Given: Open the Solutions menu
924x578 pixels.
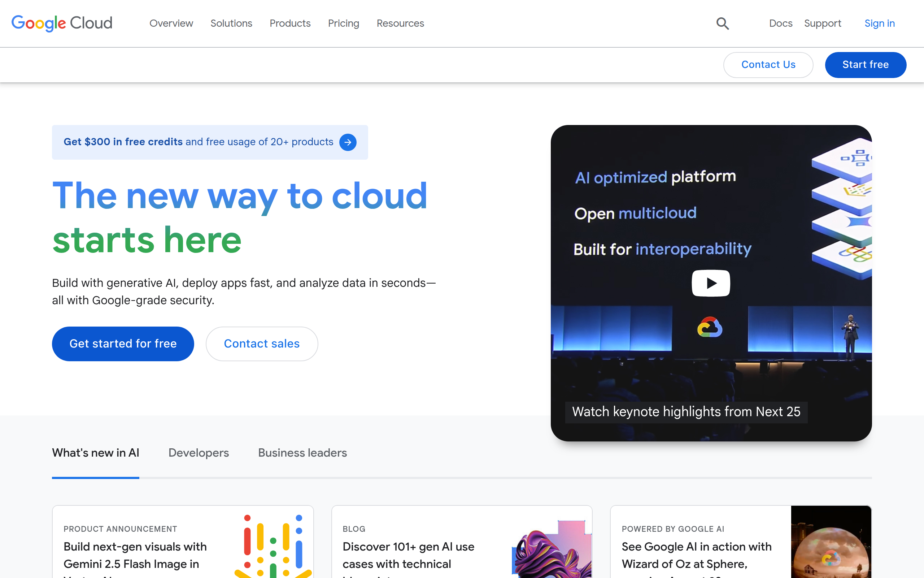Looking at the screenshot, I should [231, 23].
